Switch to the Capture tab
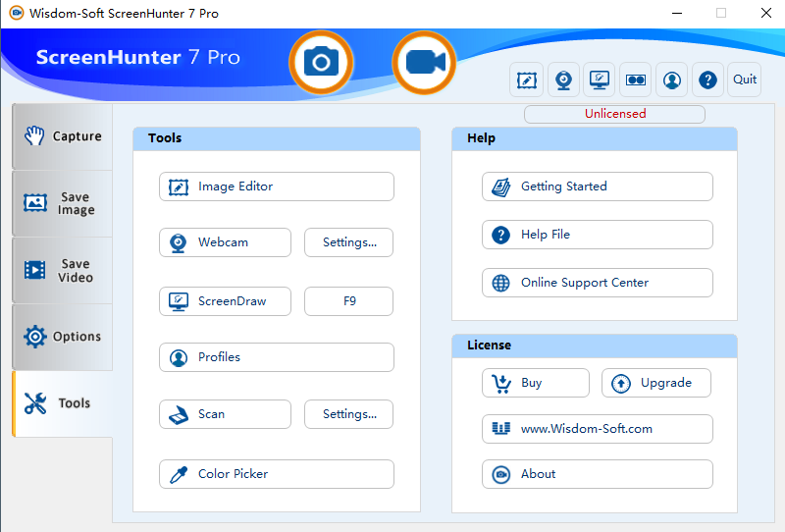This screenshot has width=785, height=532. (x=63, y=136)
